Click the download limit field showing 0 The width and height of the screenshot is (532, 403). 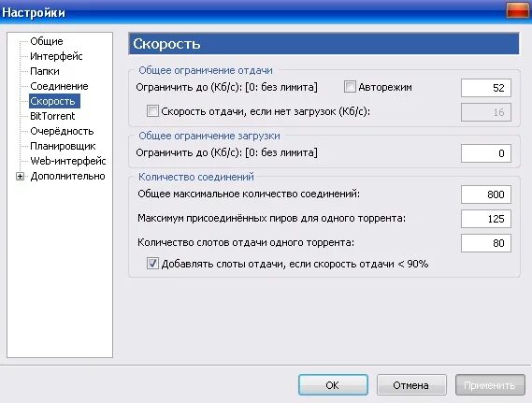(486, 153)
